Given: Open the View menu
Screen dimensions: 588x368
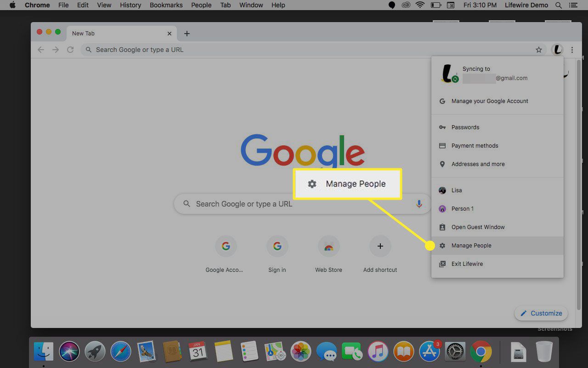Looking at the screenshot, I should click(x=104, y=5).
